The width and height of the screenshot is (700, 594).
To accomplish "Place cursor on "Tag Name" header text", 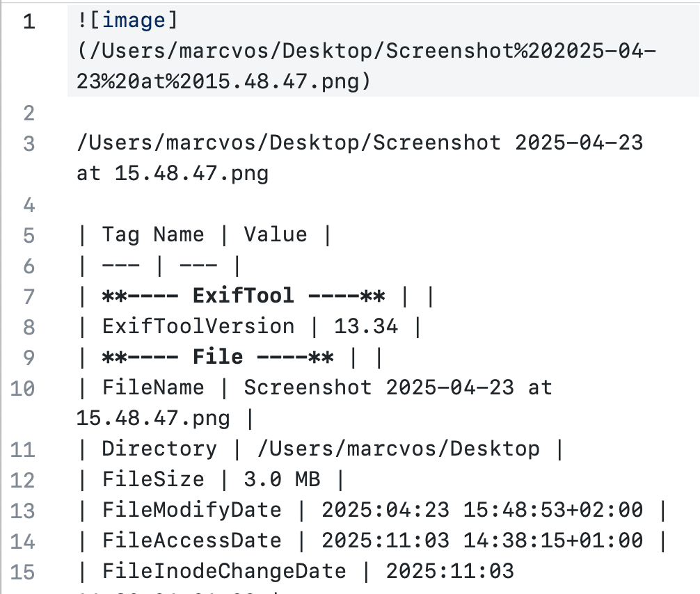I will (153, 235).
